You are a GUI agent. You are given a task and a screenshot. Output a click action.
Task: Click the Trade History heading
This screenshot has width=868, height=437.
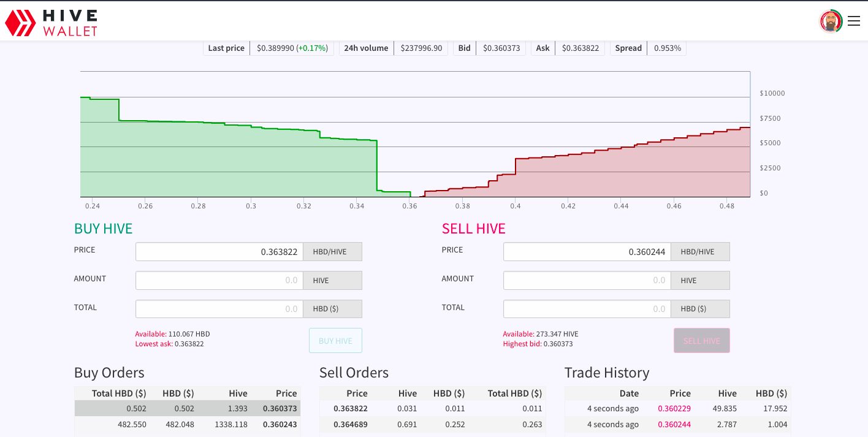pos(606,373)
